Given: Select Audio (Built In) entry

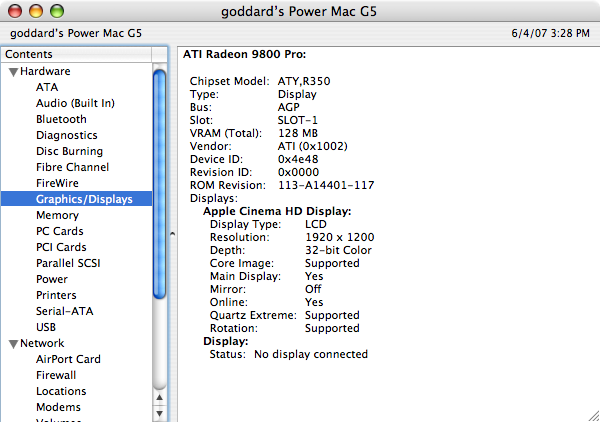Looking at the screenshot, I should point(75,103).
